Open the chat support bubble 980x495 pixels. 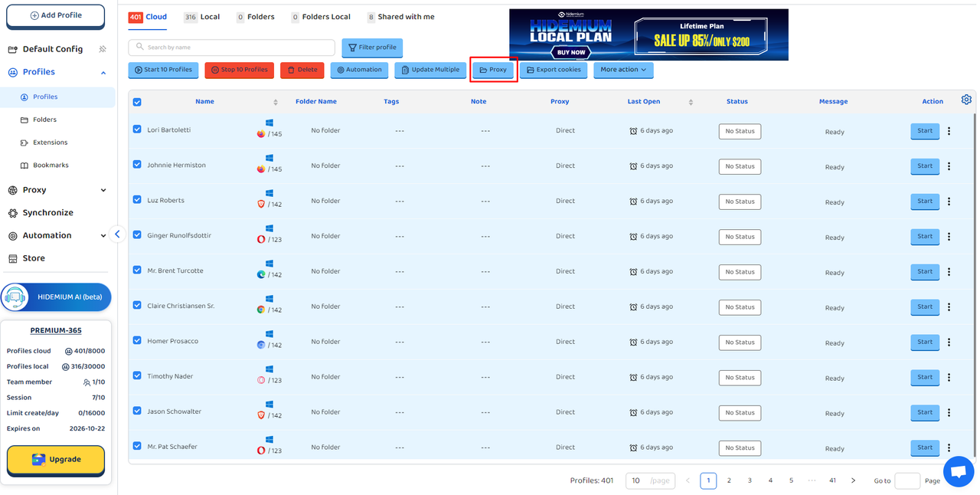point(958,472)
